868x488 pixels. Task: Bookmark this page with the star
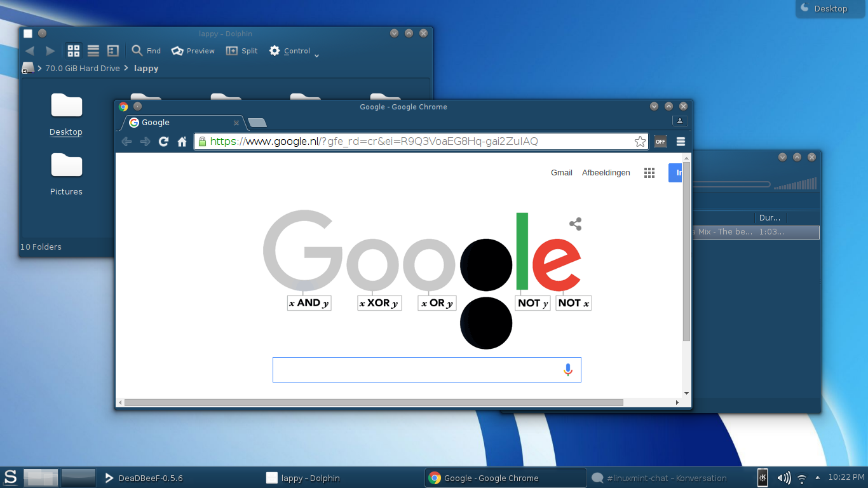point(640,142)
